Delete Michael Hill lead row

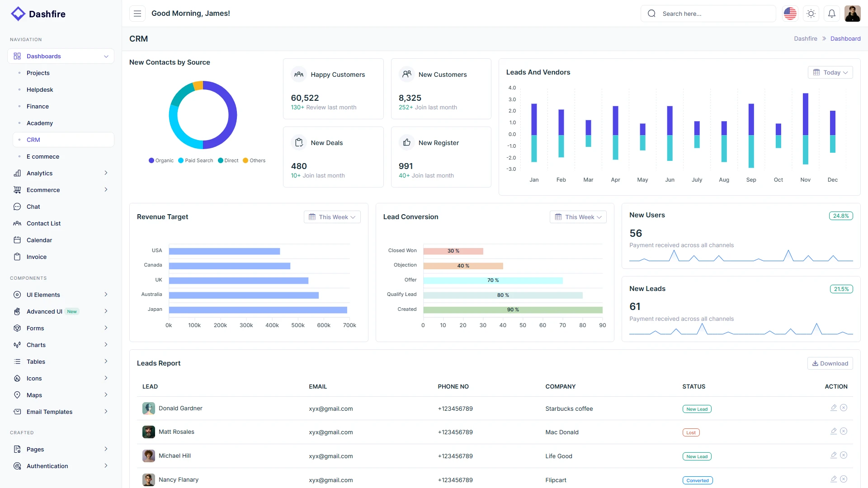point(844,455)
